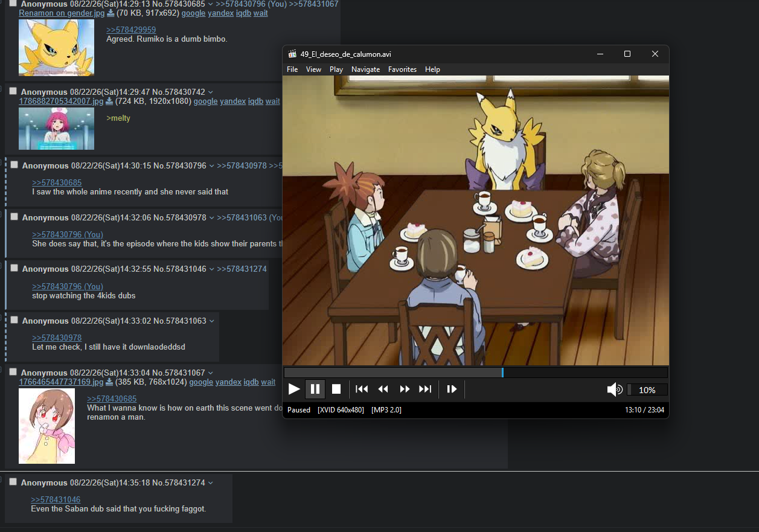Click iqdb search for 1766465447737169.jpg
Screen dimensions: 759x532
[x=251, y=382]
